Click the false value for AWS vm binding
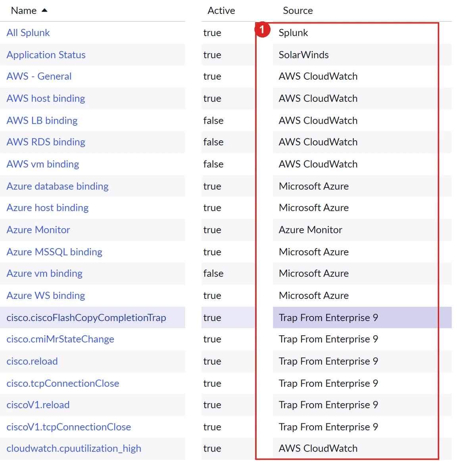The height and width of the screenshot is (461, 476). [x=213, y=164]
